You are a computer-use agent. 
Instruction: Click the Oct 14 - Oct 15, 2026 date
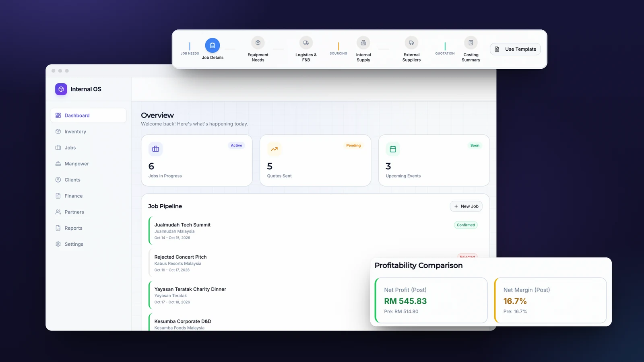(x=172, y=238)
